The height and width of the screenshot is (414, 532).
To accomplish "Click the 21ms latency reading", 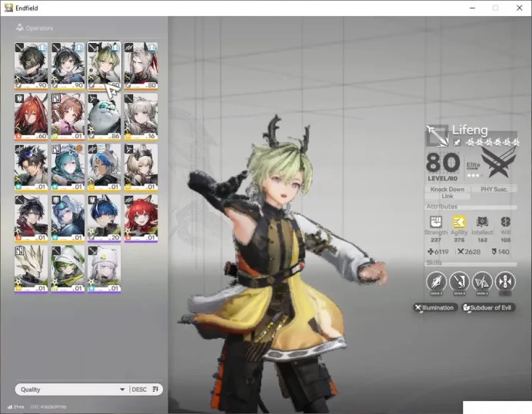I will pos(18,406).
